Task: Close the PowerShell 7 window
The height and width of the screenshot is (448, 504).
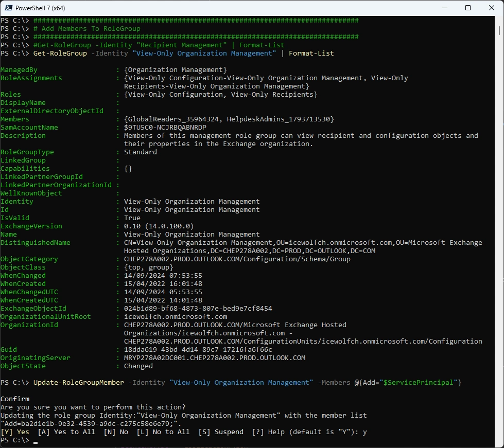Action: point(492,8)
